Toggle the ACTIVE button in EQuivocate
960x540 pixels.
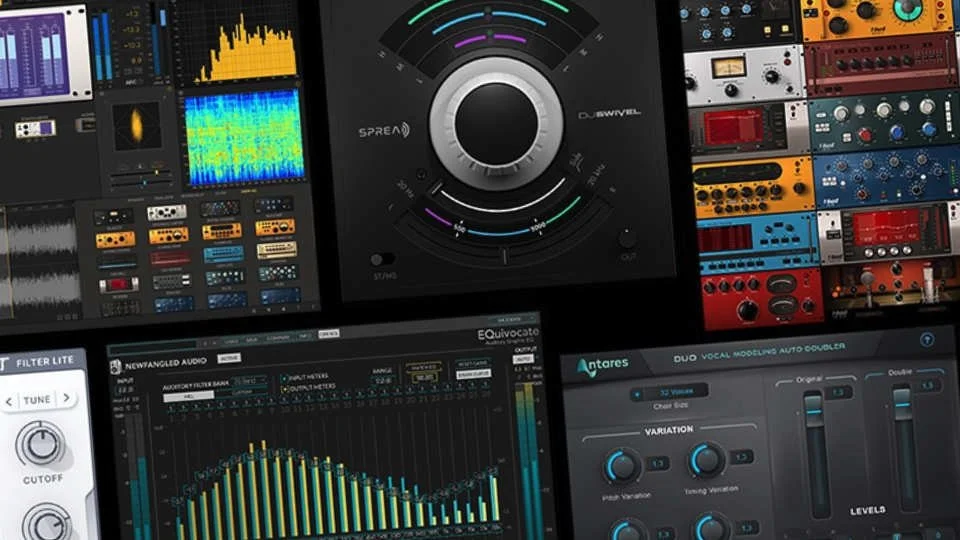pyautogui.click(x=229, y=358)
